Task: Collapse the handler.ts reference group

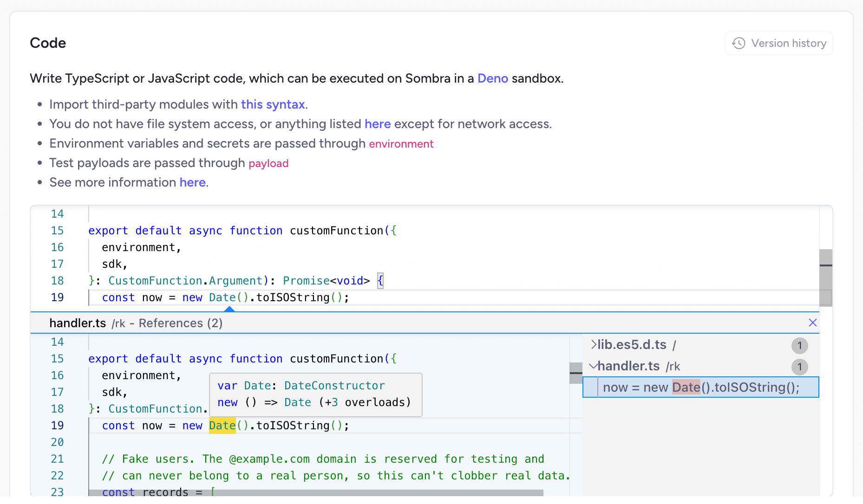Action: [x=593, y=366]
